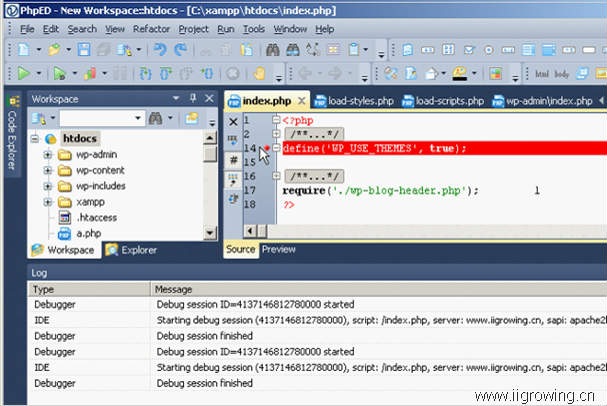Click the body tag toolbar icon
This screenshot has width=607, height=406.
(561, 73)
